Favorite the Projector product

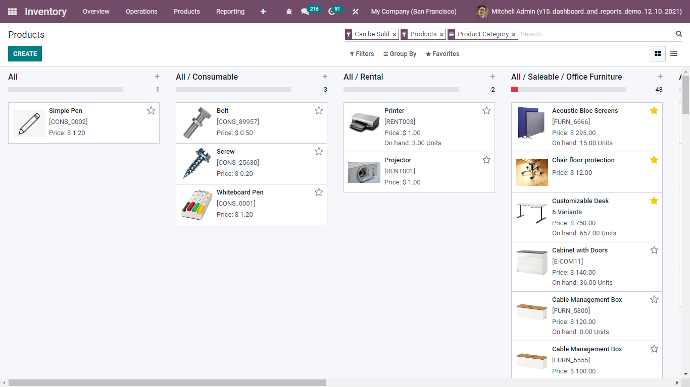pos(486,160)
